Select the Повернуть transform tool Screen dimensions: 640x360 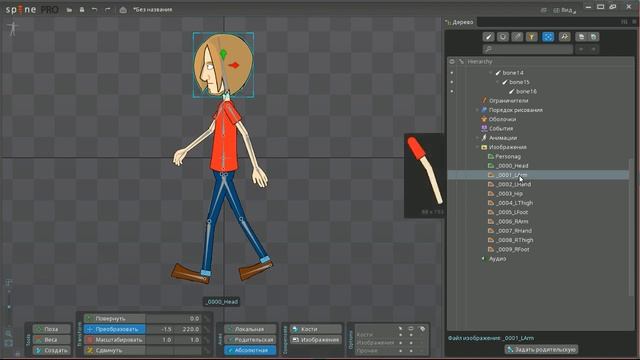[114, 318]
